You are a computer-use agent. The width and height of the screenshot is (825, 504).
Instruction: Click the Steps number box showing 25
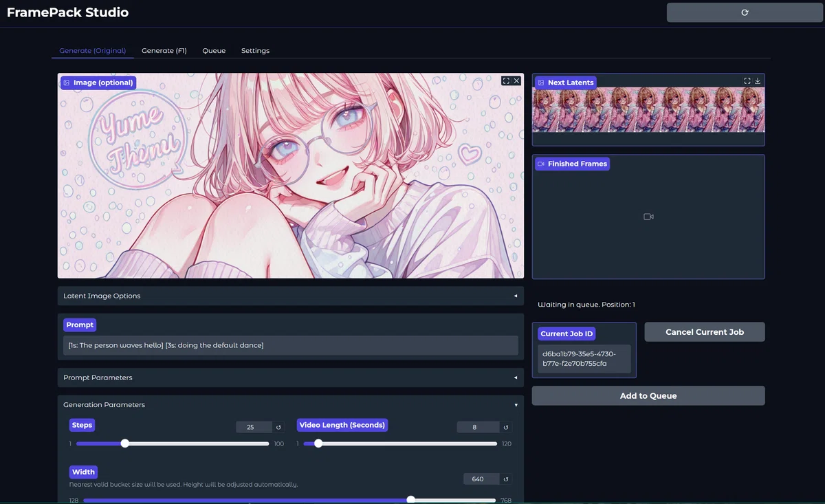point(254,427)
